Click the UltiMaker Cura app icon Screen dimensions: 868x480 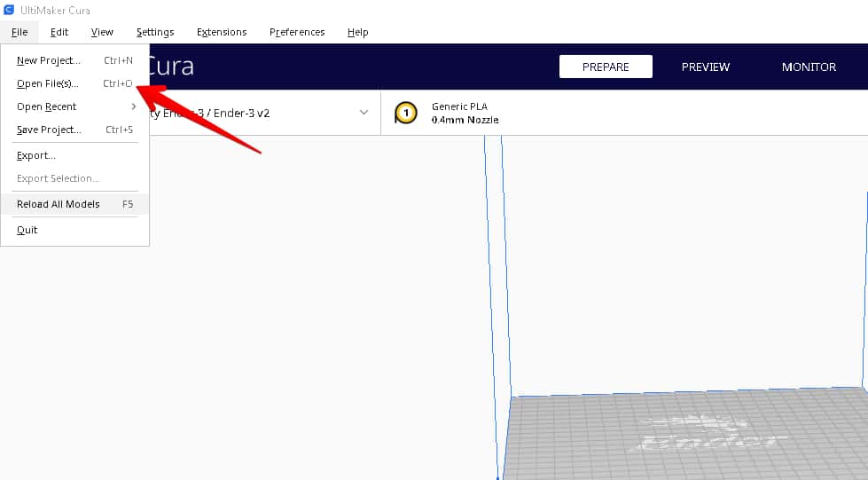pyautogui.click(x=9, y=10)
